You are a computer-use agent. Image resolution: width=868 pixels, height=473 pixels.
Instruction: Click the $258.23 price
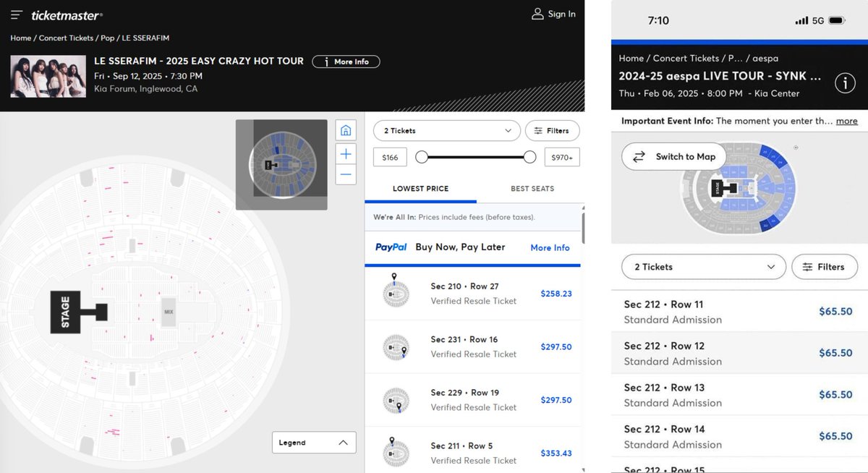coord(556,294)
